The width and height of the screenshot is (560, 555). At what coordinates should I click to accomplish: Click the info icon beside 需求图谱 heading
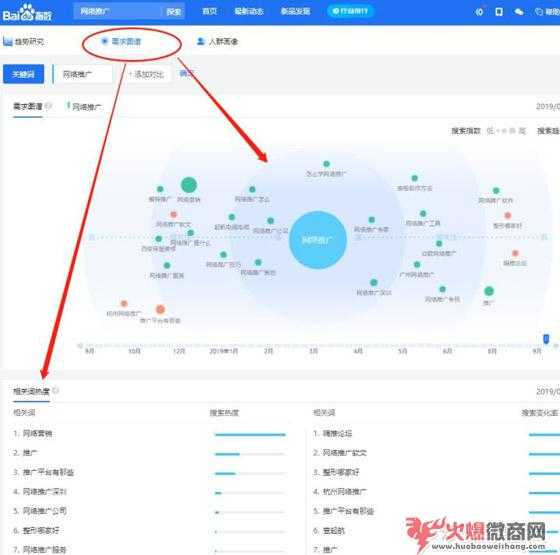(49, 106)
